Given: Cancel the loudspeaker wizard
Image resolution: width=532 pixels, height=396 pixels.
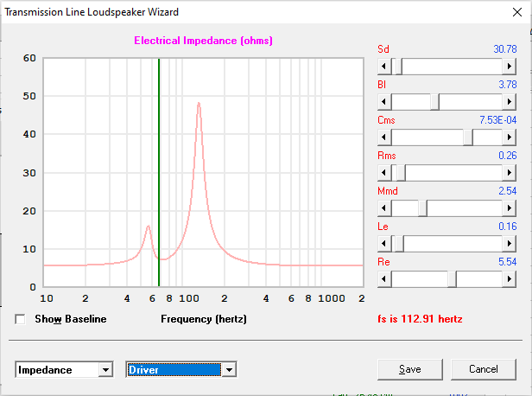Looking at the screenshot, I should (484, 369).
